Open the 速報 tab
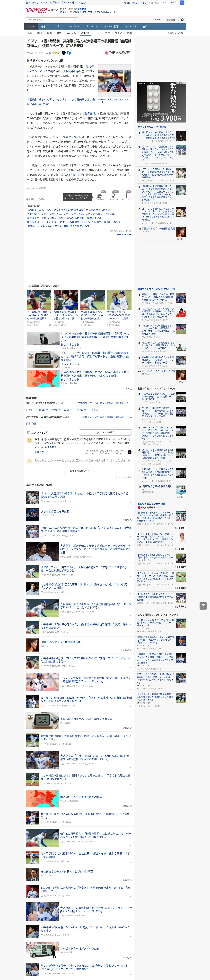This screenshot has width=210, height=980. 43,27
